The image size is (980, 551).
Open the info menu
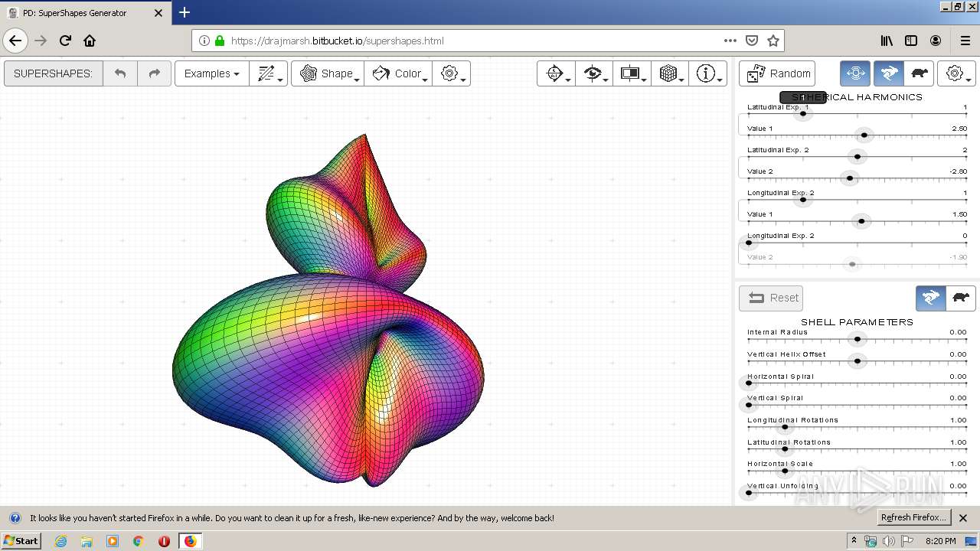707,73
